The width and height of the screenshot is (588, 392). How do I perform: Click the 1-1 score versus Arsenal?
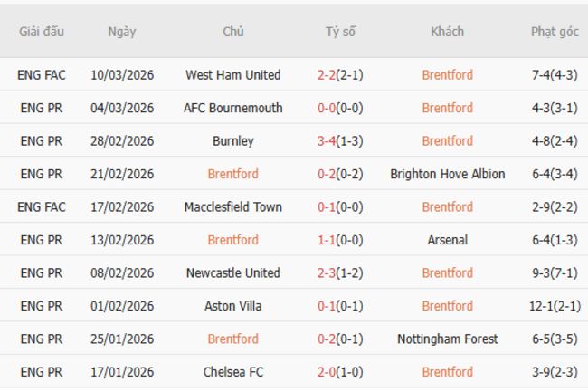pyautogui.click(x=327, y=240)
